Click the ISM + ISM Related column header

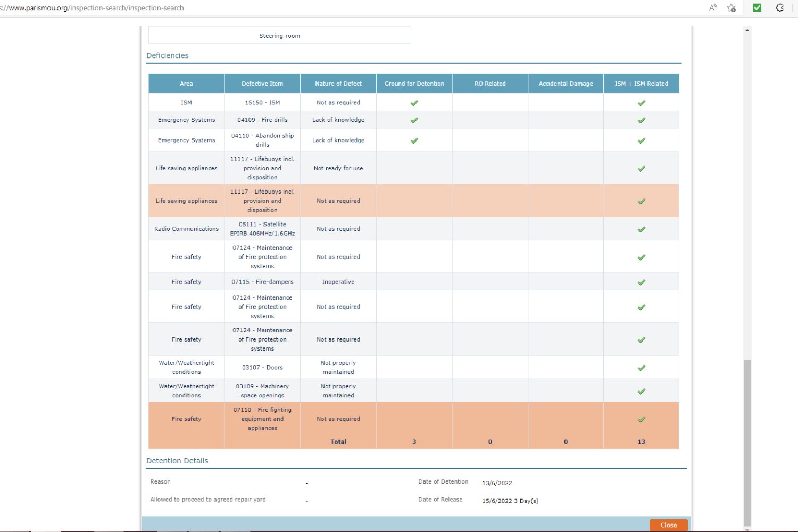point(641,84)
